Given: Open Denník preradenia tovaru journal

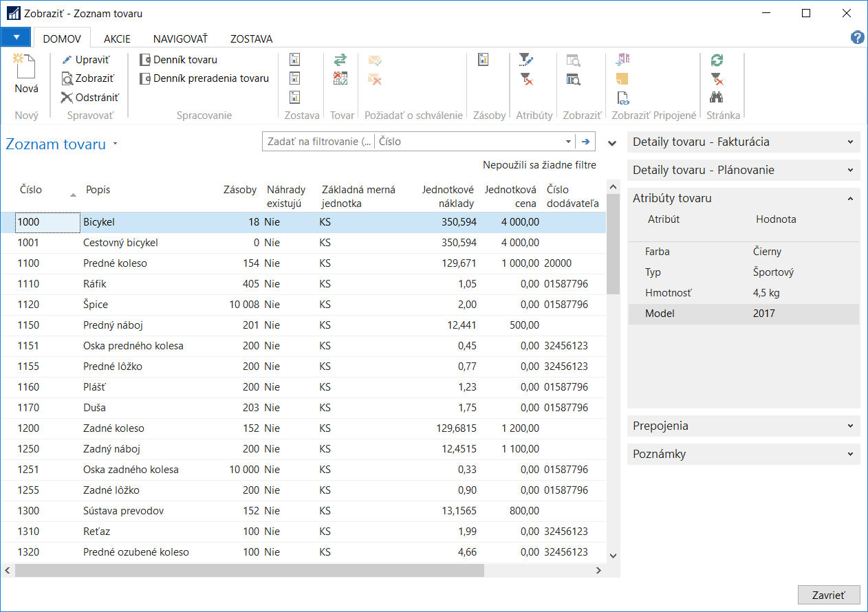Looking at the screenshot, I should 204,78.
